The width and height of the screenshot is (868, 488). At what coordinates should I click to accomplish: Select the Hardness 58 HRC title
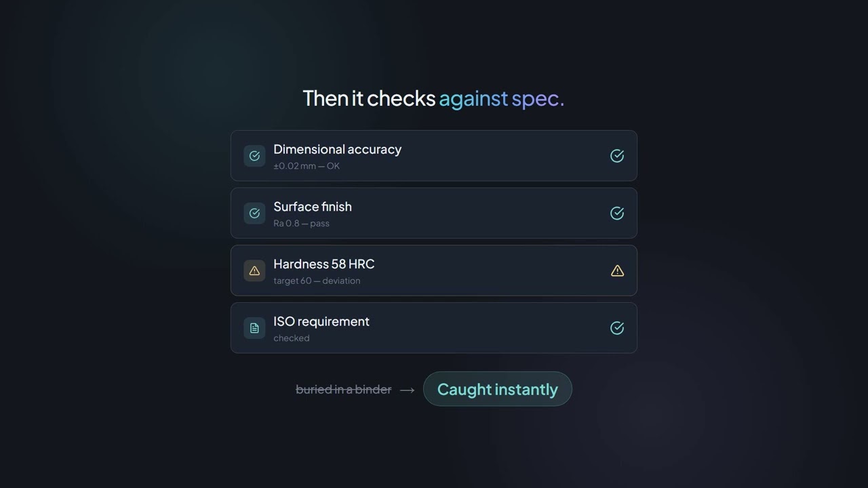click(324, 264)
